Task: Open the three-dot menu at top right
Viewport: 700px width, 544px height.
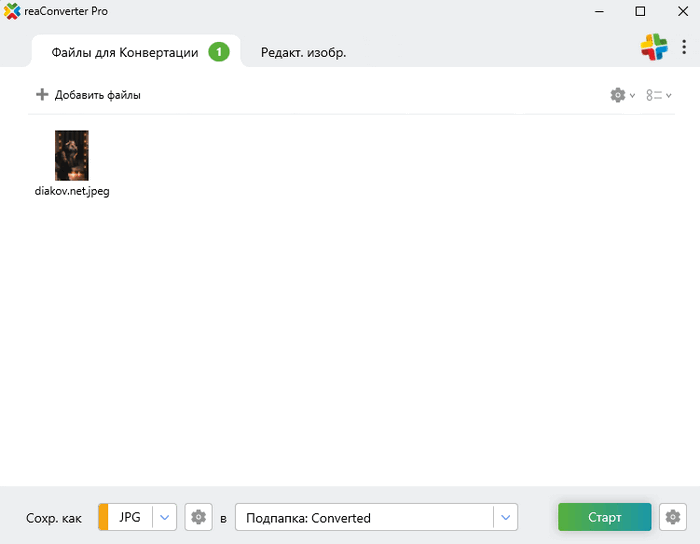Action: [x=684, y=47]
